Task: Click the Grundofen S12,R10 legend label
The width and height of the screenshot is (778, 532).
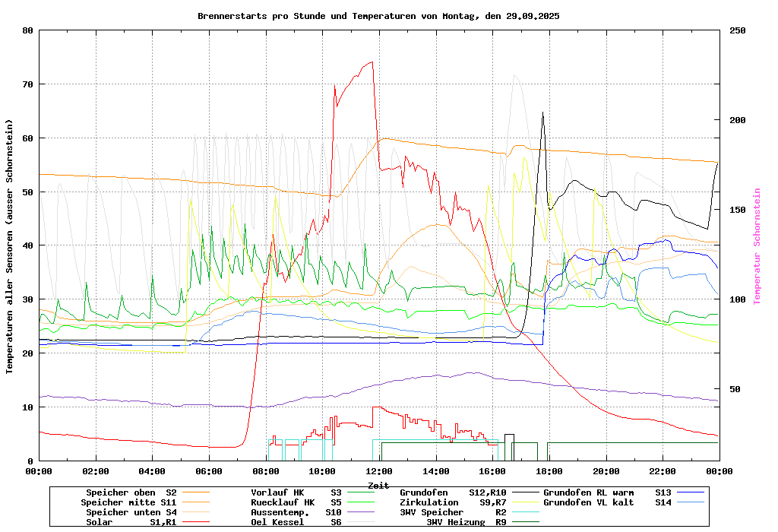Action: click(453, 492)
